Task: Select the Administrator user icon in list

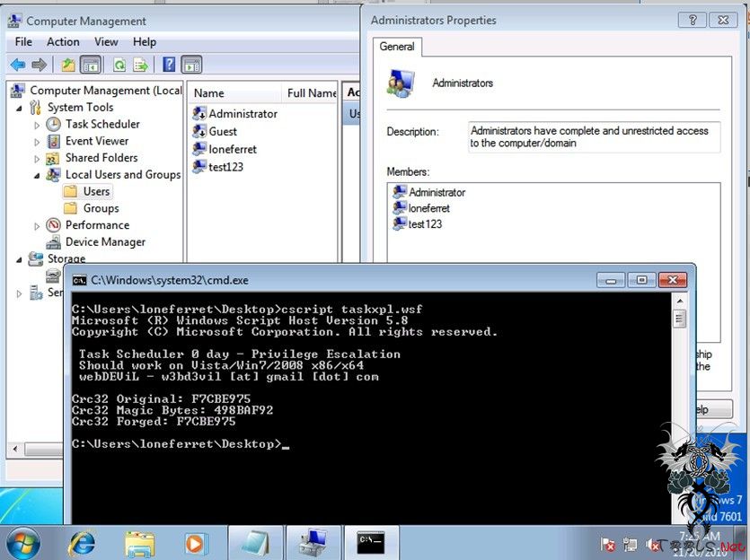Action: click(x=199, y=114)
